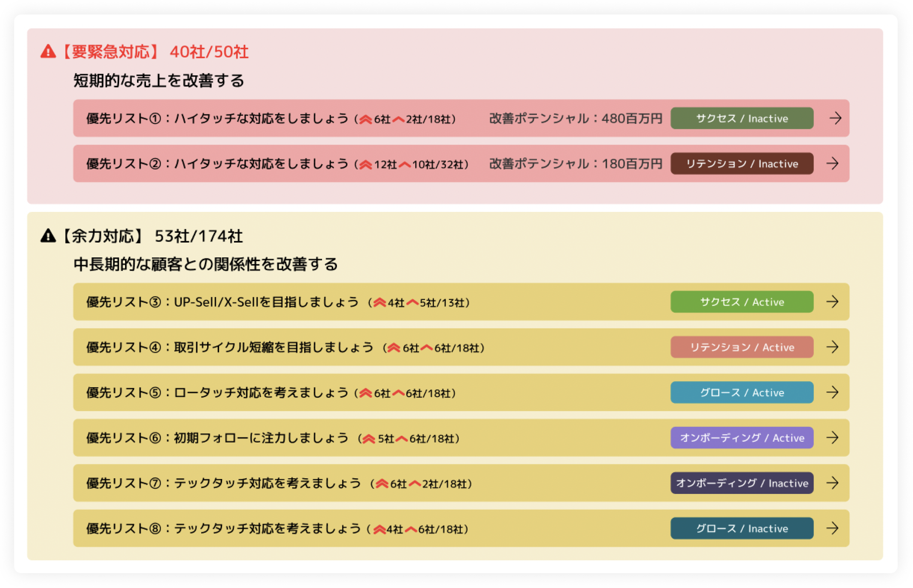Click 改善ポテンシャル：180百万円 text

[576, 163]
